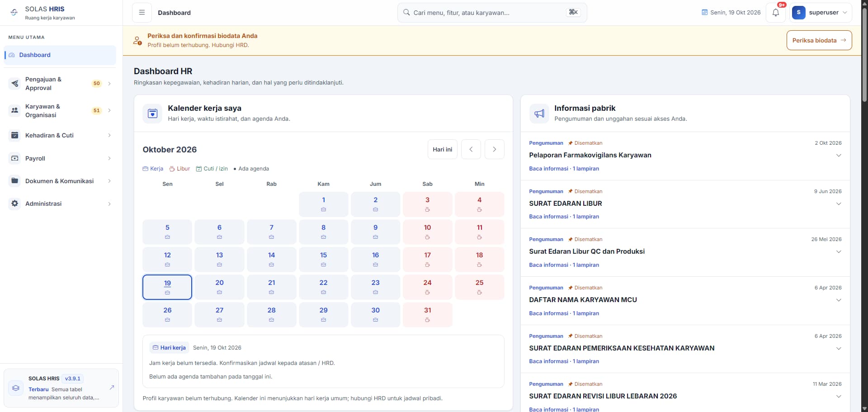Expand Pelaporan Farmakovigilans Karyawan announcement
The image size is (868, 412).
tap(839, 156)
